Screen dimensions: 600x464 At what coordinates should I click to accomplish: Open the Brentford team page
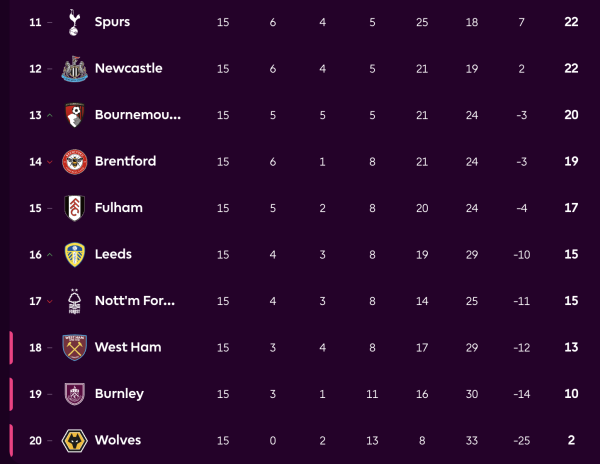click(125, 161)
